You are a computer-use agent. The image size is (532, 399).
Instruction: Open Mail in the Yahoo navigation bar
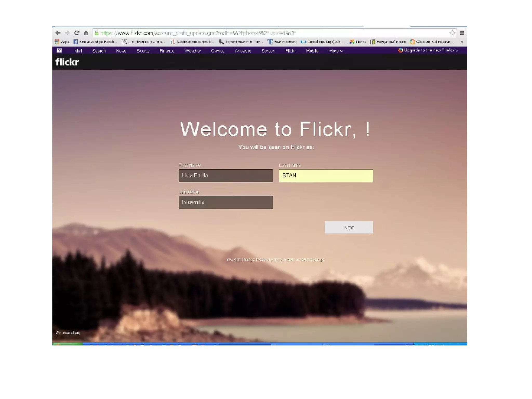pos(78,51)
